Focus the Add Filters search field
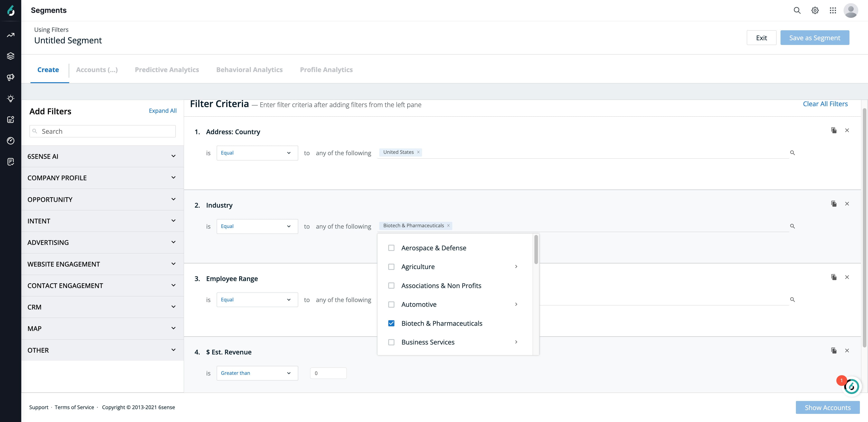Image resolution: width=868 pixels, height=422 pixels. tap(102, 131)
